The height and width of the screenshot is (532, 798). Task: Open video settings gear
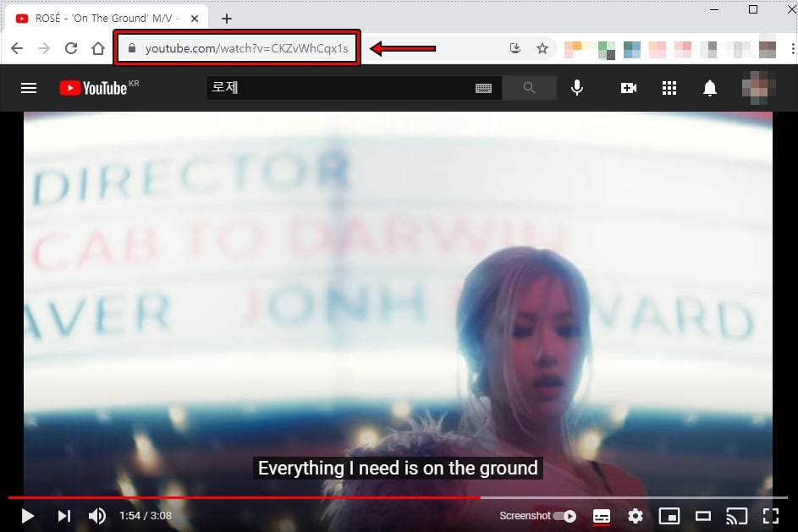636,516
